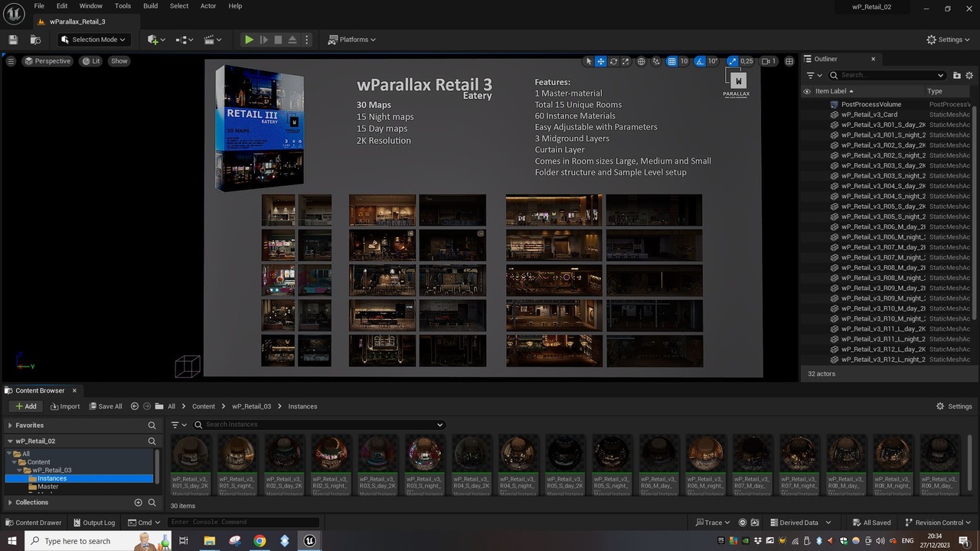Sort Outliner by Item Label

pos(833,91)
